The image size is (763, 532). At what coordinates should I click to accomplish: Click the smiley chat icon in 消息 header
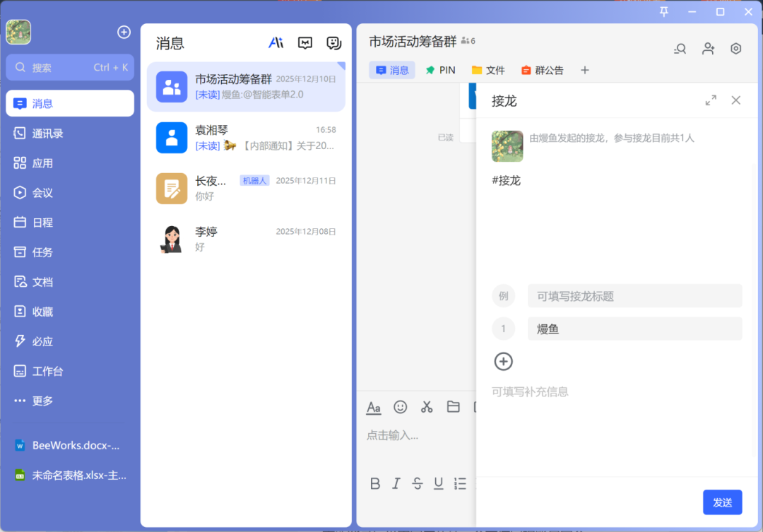(333, 43)
